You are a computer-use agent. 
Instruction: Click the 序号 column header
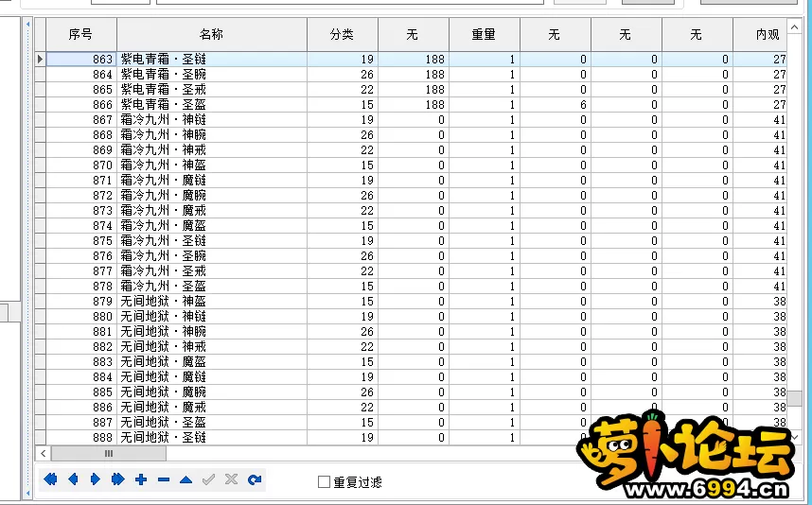[x=81, y=34]
